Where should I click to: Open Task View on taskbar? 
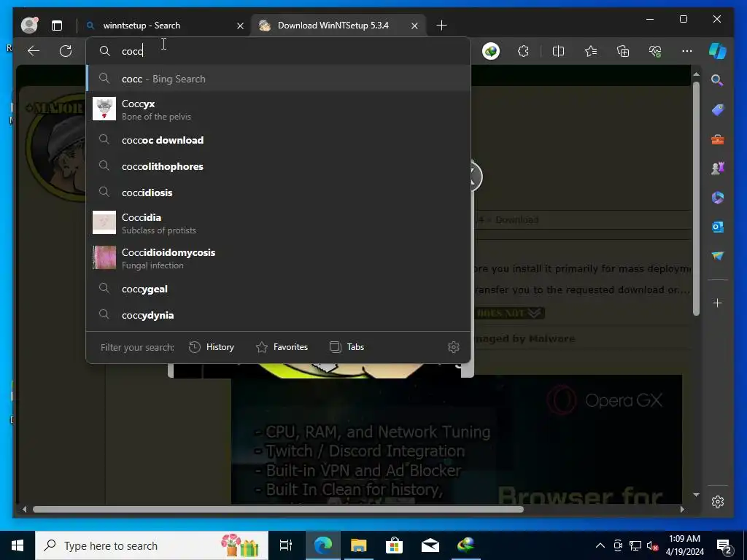pyautogui.click(x=286, y=545)
